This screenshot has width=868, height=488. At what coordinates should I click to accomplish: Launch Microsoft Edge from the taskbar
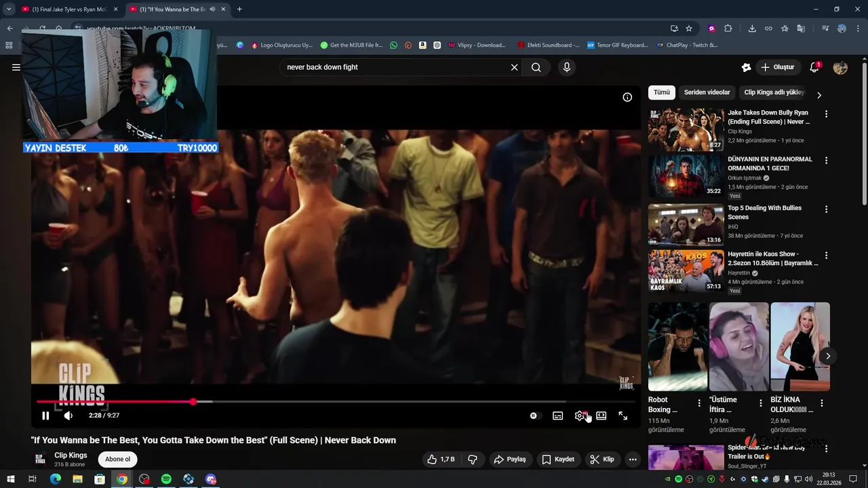(56, 479)
